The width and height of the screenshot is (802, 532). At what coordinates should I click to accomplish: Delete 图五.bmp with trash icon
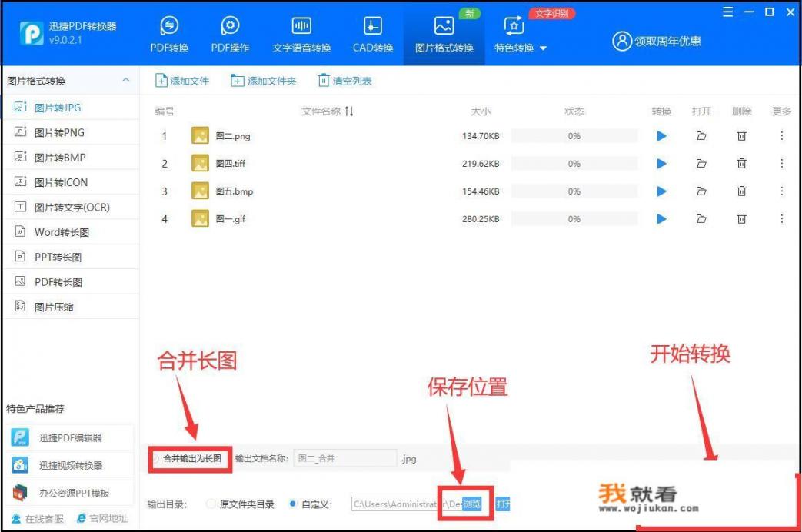[x=742, y=191]
